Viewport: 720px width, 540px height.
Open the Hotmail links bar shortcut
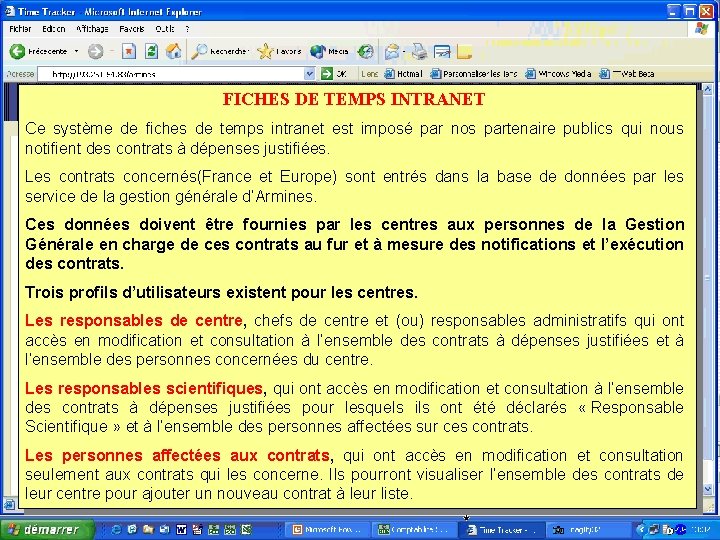(x=403, y=73)
